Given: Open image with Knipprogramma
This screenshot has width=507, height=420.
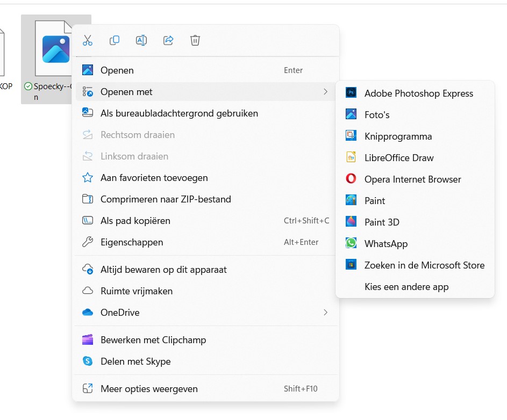Looking at the screenshot, I should pos(398,136).
